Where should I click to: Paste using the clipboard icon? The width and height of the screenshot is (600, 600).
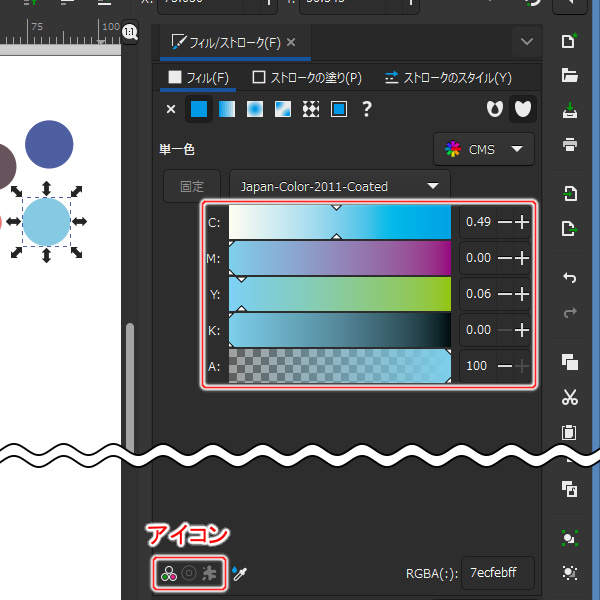[569, 432]
